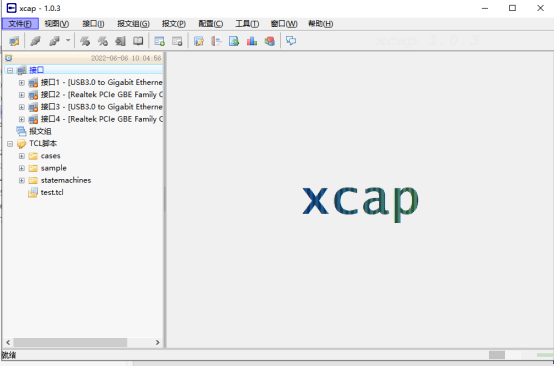Click the xcap application icon in title bar
This screenshot has height=366, width=554.
12,8
